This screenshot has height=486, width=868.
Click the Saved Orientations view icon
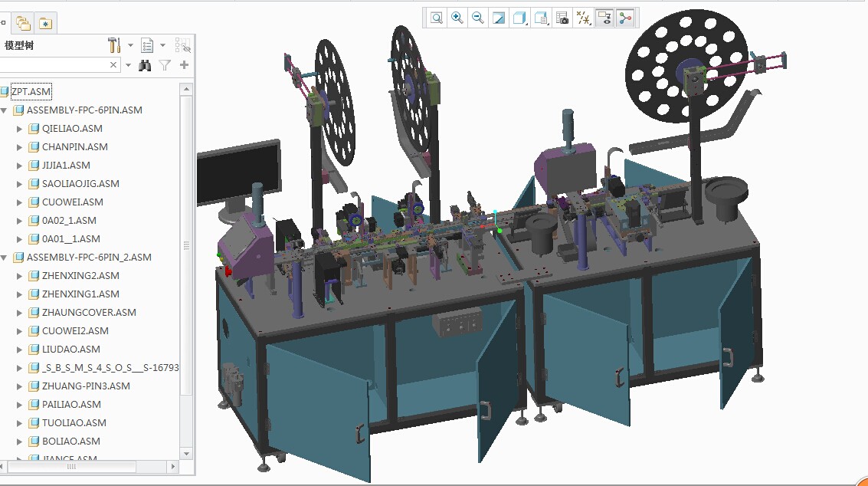click(x=540, y=17)
